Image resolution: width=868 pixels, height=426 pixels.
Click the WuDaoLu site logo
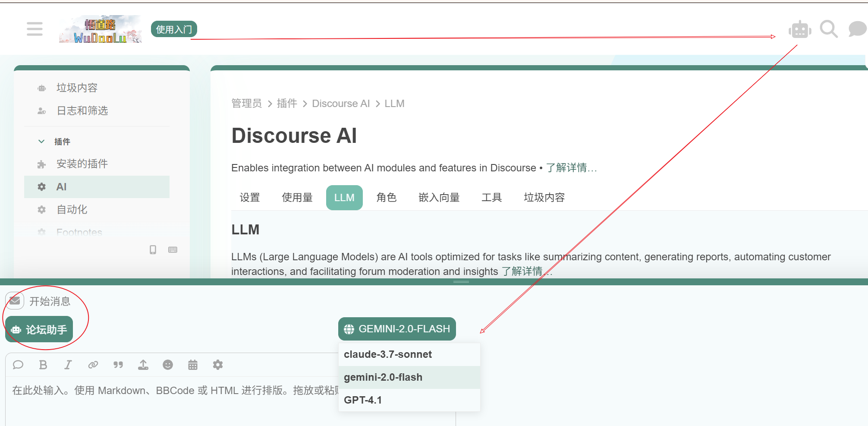(101, 29)
